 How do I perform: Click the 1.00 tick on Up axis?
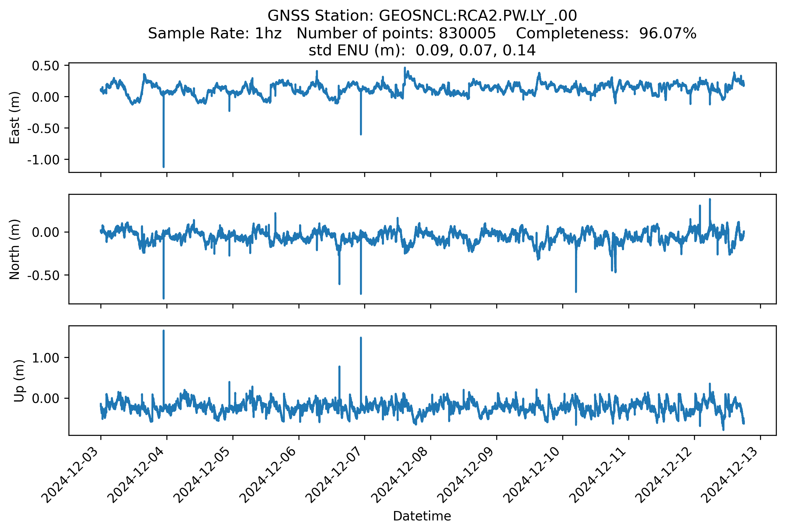click(x=46, y=358)
